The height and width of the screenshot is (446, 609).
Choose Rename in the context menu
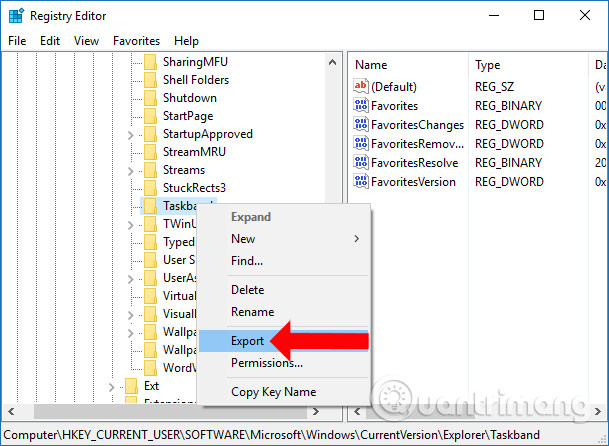tap(283, 312)
